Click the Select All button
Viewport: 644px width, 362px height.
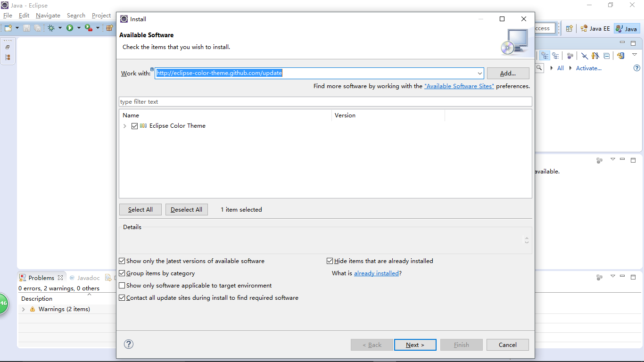(x=140, y=210)
